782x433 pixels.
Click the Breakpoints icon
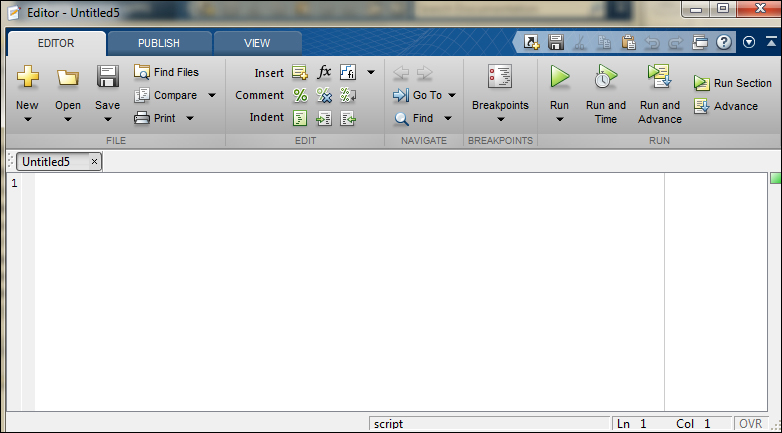500,77
